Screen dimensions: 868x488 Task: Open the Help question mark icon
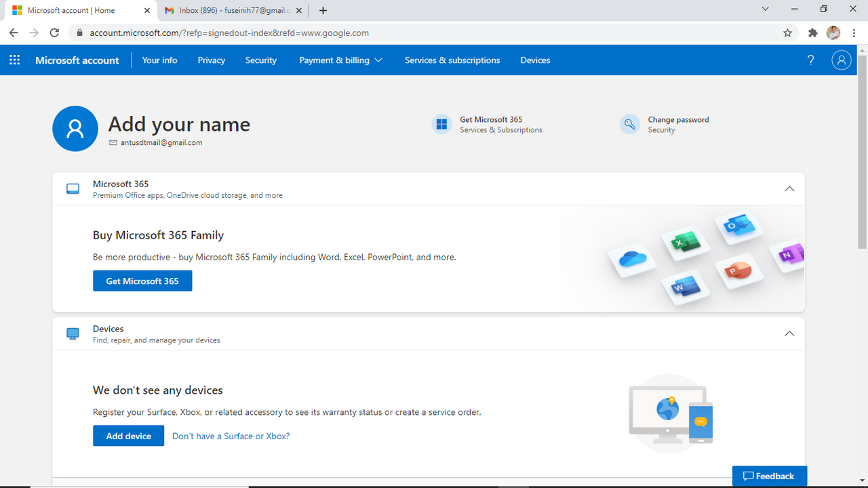click(x=810, y=60)
